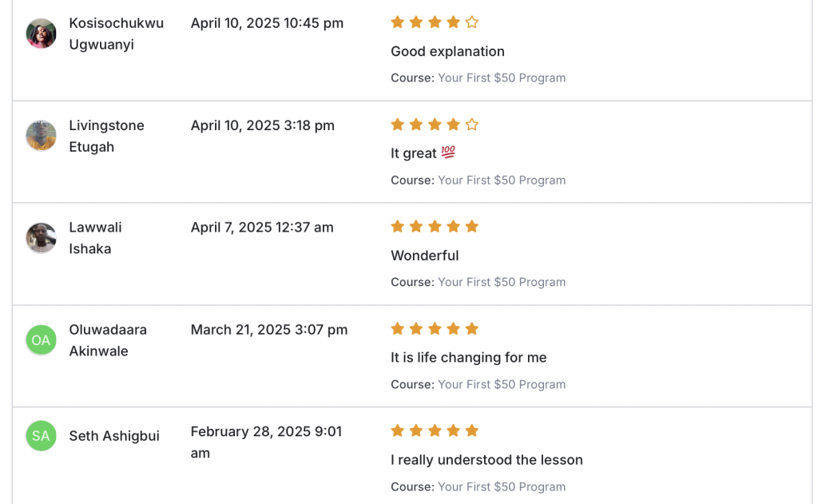The width and height of the screenshot is (818, 504).
Task: Click the empty fifth star in Livingstone's rating
Action: (x=472, y=125)
